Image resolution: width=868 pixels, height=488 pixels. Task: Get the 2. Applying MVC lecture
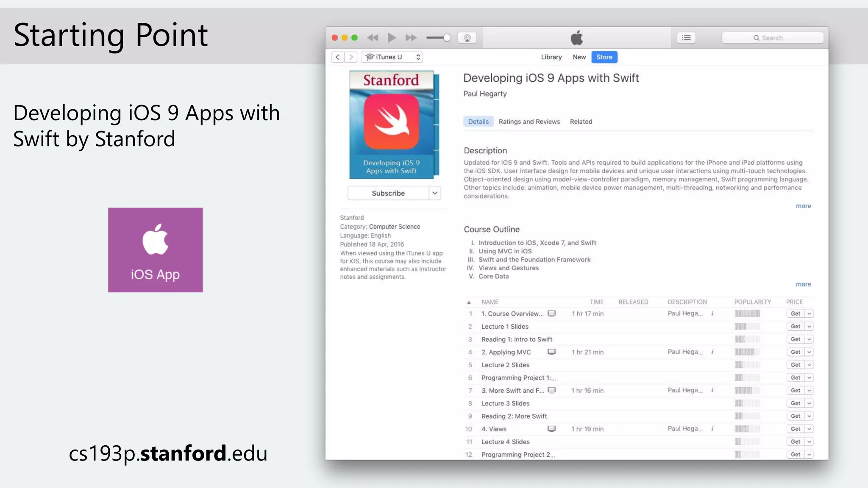[x=796, y=352]
